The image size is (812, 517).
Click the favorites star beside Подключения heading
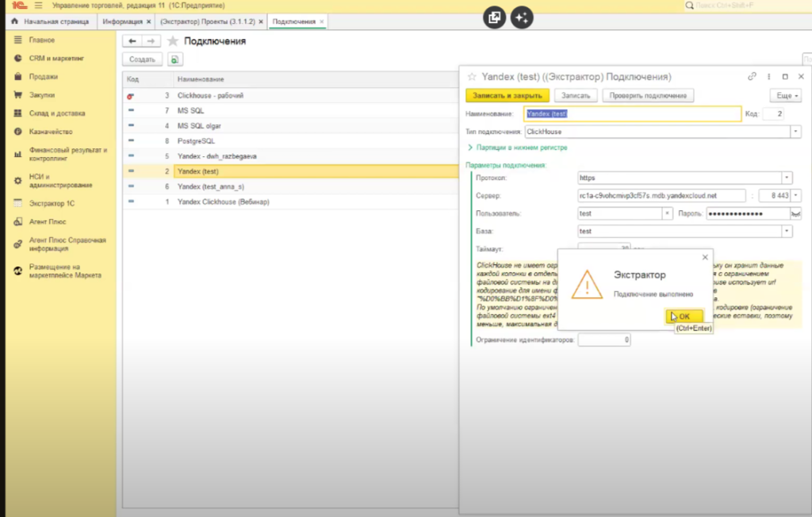[172, 40]
